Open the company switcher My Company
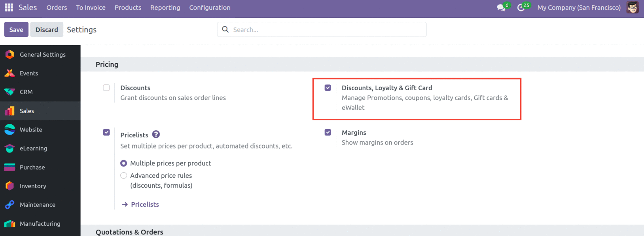 579,8
